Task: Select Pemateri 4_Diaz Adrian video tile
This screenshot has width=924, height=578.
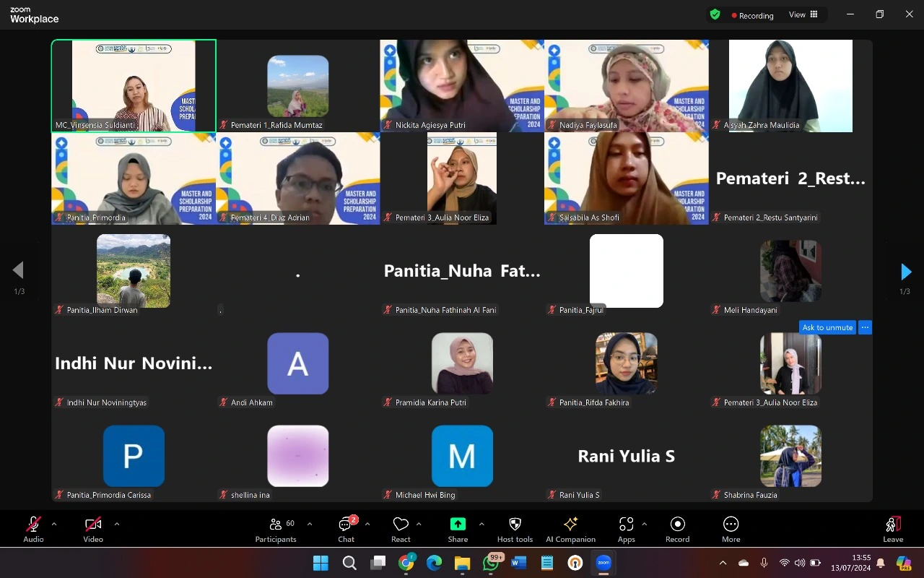Action: click(x=298, y=178)
